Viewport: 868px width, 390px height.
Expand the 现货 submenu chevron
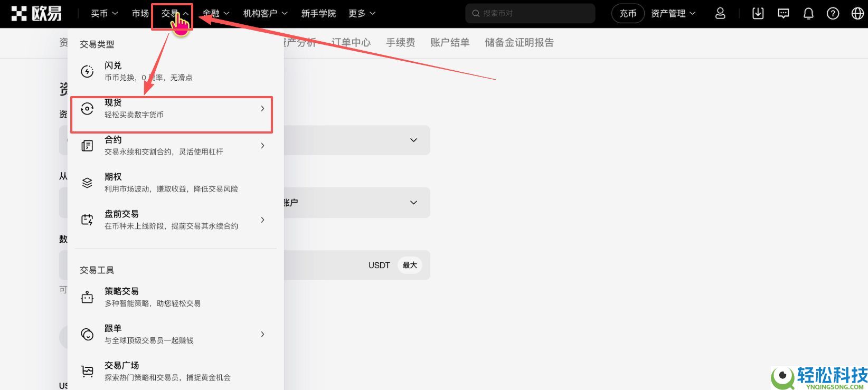point(262,109)
